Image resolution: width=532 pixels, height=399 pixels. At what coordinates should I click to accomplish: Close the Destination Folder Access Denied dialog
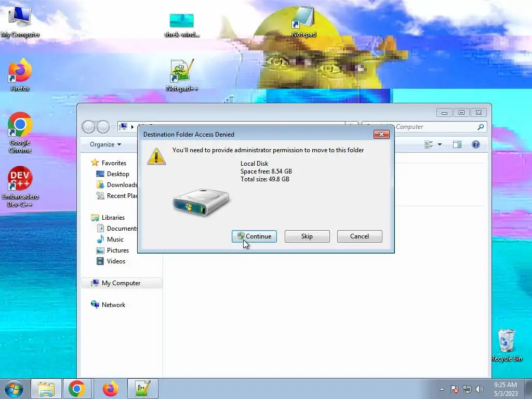(x=381, y=135)
